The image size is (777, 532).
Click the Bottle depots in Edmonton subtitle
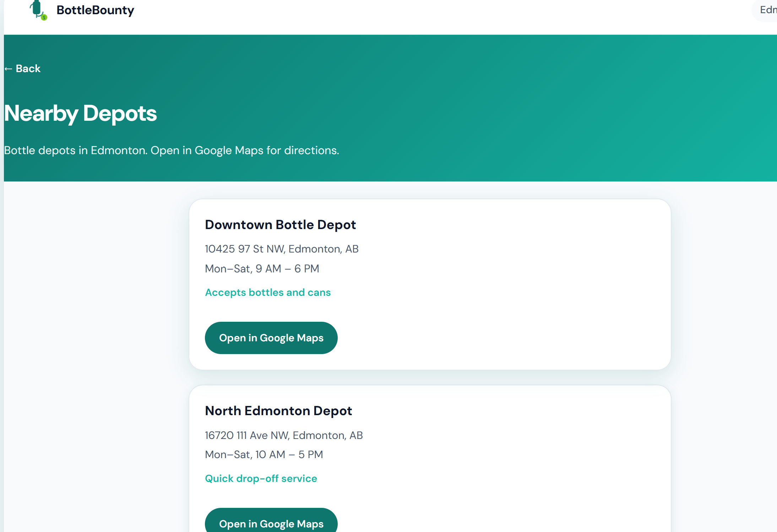click(x=171, y=150)
